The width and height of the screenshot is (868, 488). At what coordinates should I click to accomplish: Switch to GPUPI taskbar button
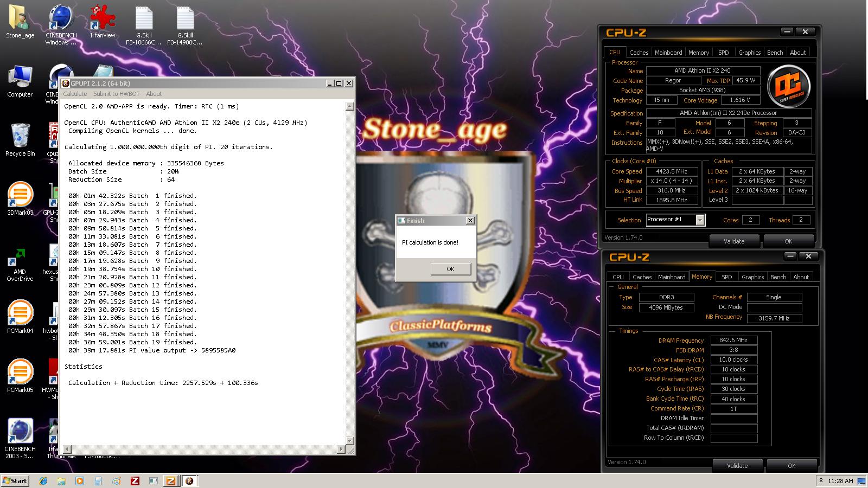189,481
